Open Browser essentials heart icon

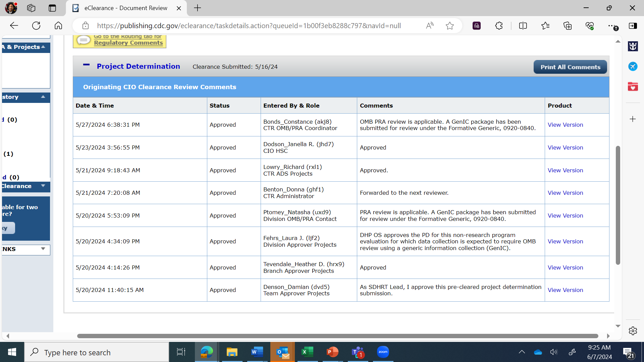pos(589,26)
